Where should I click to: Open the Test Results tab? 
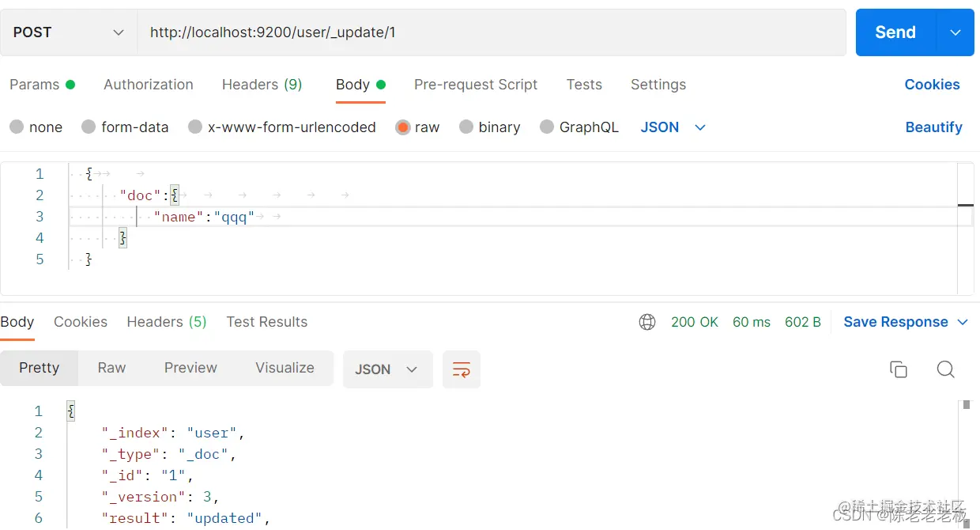click(x=267, y=322)
